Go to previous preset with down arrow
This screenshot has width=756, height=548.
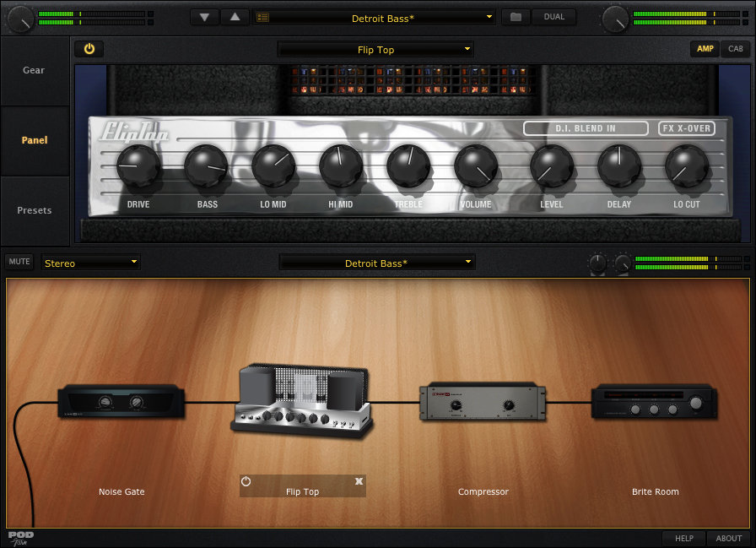coord(204,18)
